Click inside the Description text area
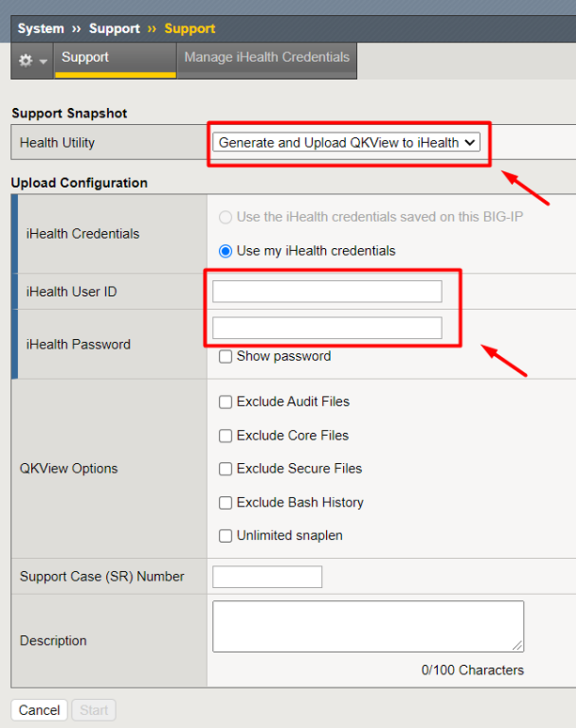 pyautogui.click(x=367, y=627)
